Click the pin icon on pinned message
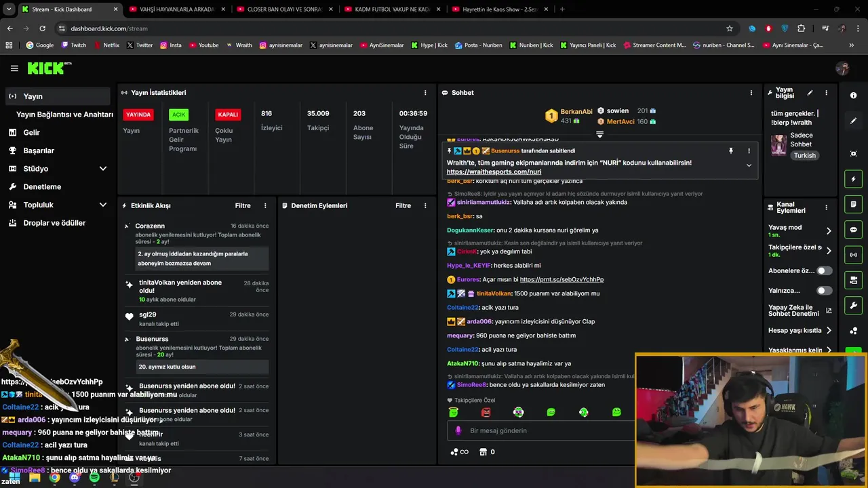 click(730, 150)
